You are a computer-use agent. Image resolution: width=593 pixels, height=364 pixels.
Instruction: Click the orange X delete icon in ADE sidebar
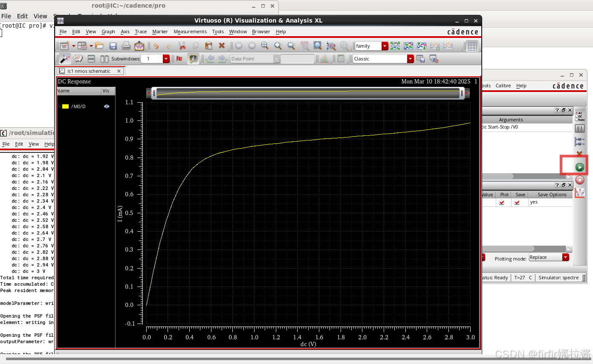(x=579, y=154)
